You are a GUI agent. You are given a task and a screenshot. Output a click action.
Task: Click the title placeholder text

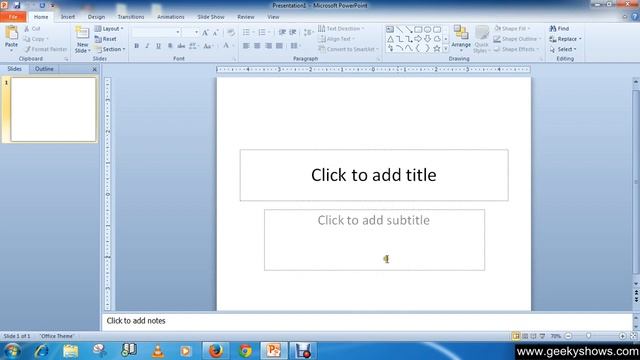pos(373,175)
